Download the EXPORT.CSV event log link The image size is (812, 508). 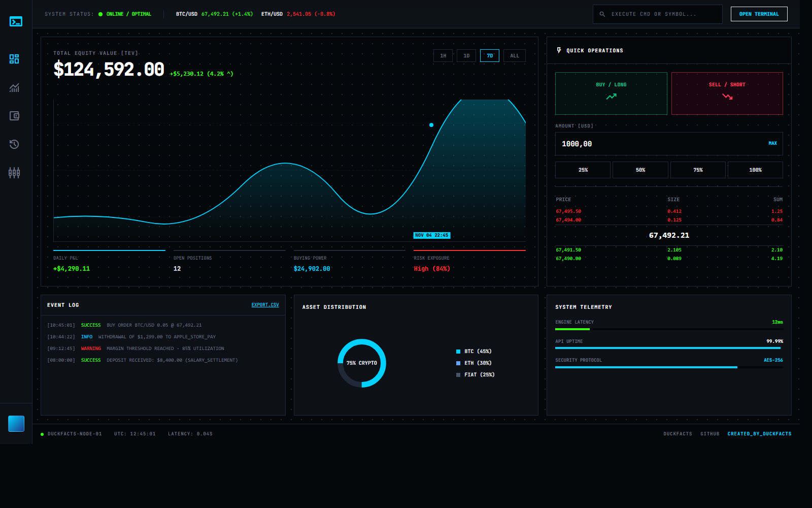point(265,305)
